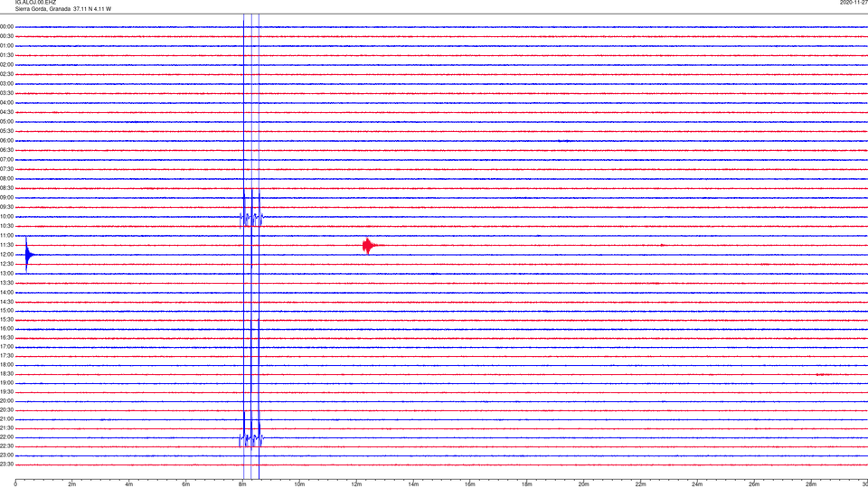Click the 6m tick on the time axis
Viewport: 868px width, 488px height.
coord(186,484)
